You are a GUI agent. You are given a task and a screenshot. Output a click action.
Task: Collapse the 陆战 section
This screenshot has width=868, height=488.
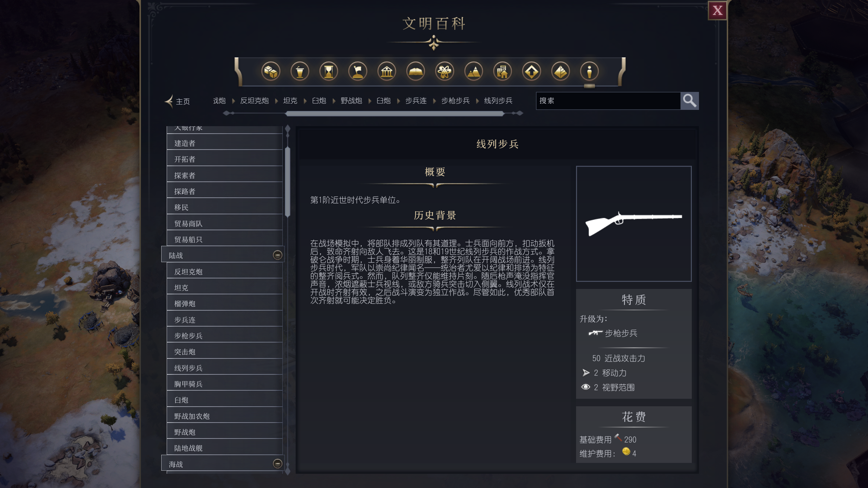click(x=277, y=255)
